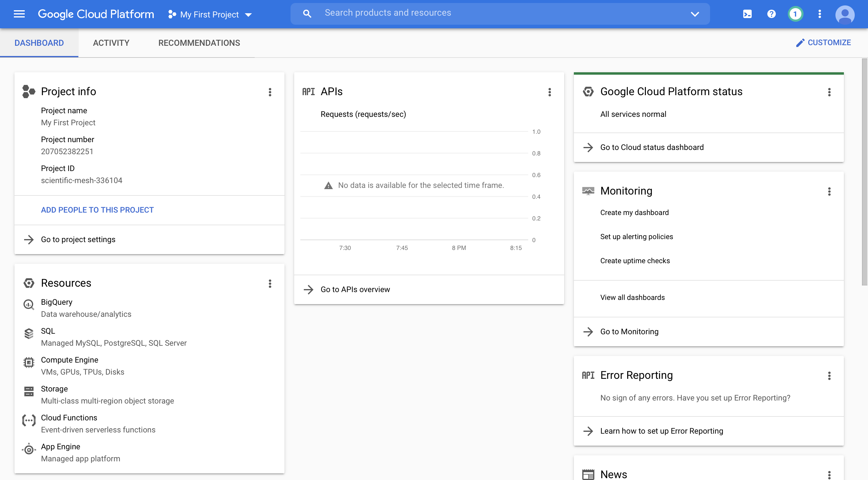Open Project info card options menu
The width and height of the screenshot is (868, 480).
pyautogui.click(x=270, y=92)
